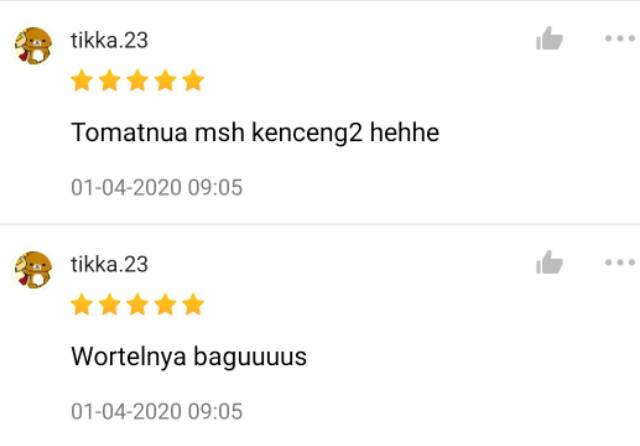Select the review text Tomatnua msh kenceng2 hehhe
Image resolution: width=640 pixels, height=446 pixels.
click(x=255, y=133)
